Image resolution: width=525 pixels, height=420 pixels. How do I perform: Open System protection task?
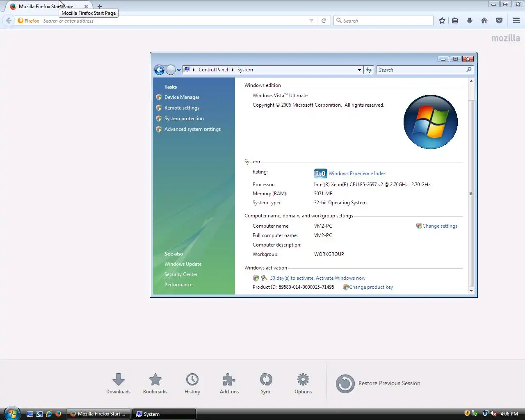[184, 119]
